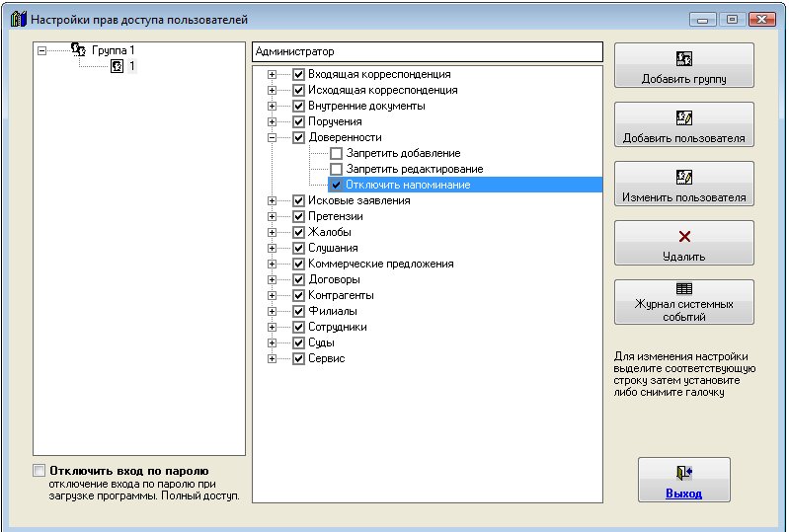This screenshot has height=532, width=789.
Task: Toggle the Претензии checkbox
Action: pyautogui.click(x=298, y=216)
